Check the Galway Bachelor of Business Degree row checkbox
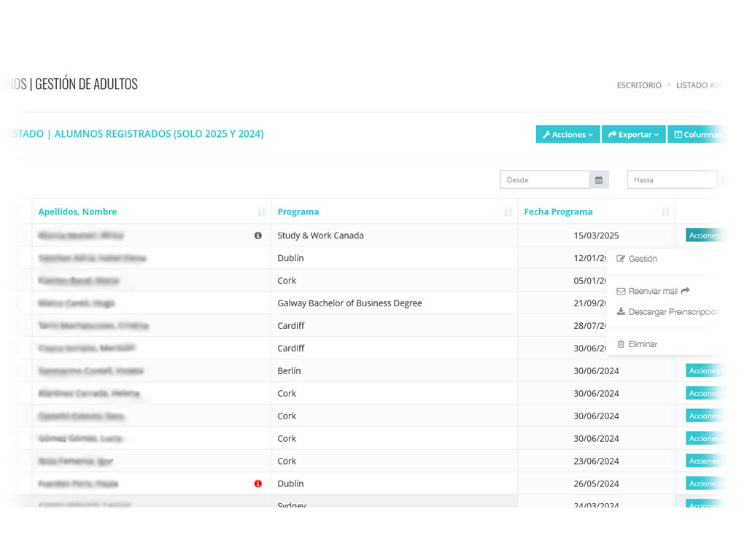 (x=14, y=303)
